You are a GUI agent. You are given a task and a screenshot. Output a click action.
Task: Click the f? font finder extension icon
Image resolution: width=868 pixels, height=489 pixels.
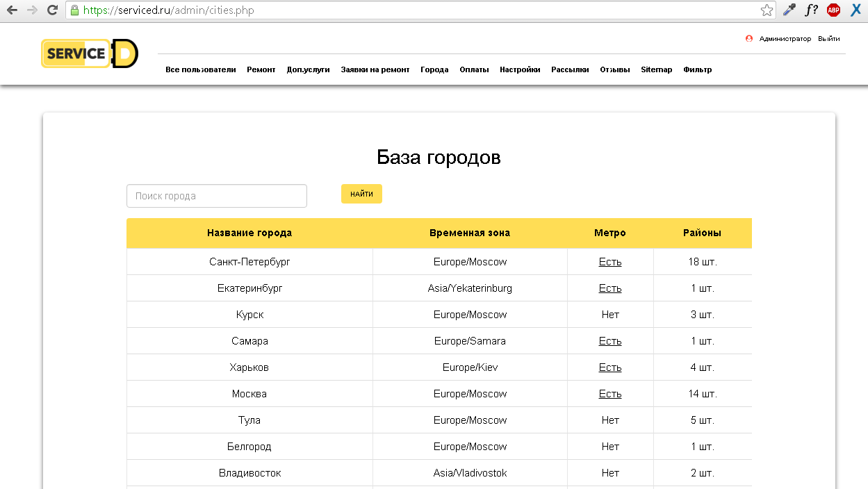(x=811, y=10)
